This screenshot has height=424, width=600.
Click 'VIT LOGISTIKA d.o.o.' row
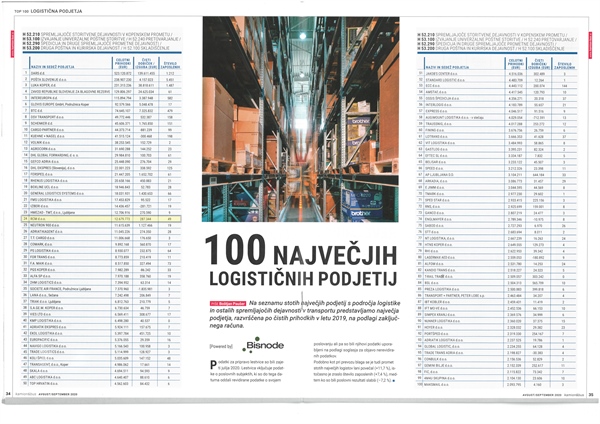(497, 143)
